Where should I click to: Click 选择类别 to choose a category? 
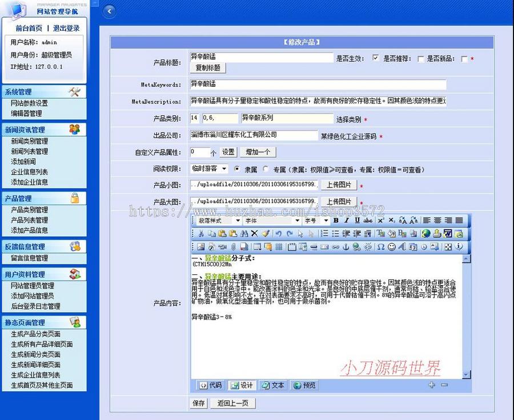(x=348, y=119)
